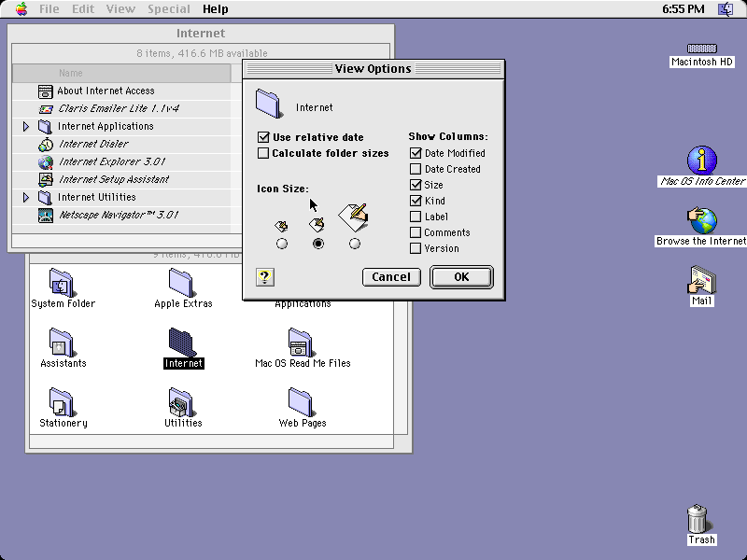Open the Help menu
747x560 pixels.
[x=216, y=9]
